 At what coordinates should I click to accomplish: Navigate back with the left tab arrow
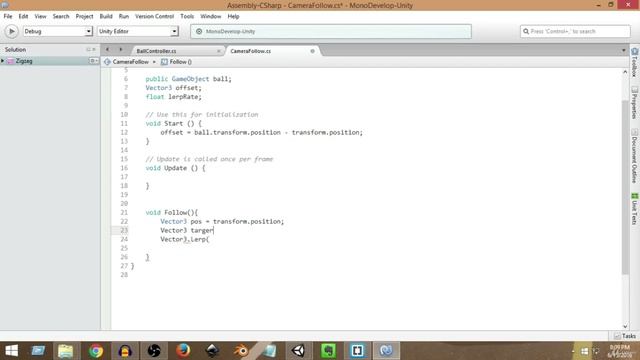[108, 49]
